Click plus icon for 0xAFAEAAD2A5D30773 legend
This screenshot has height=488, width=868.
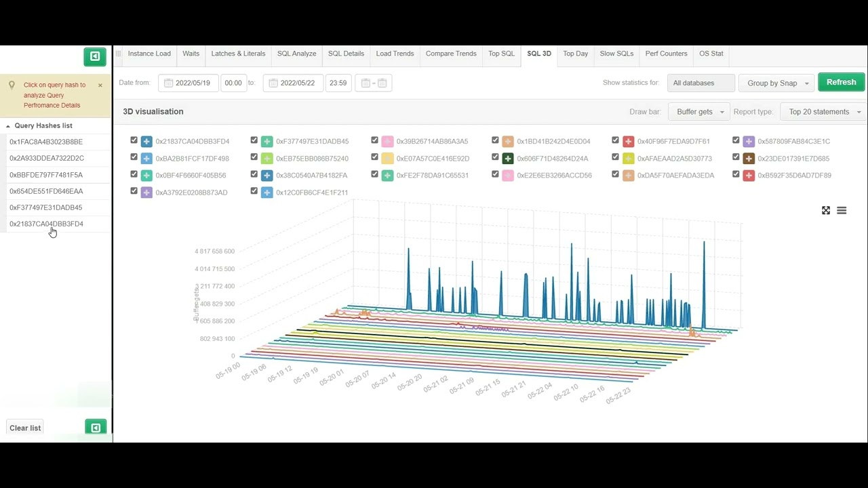[628, 159]
